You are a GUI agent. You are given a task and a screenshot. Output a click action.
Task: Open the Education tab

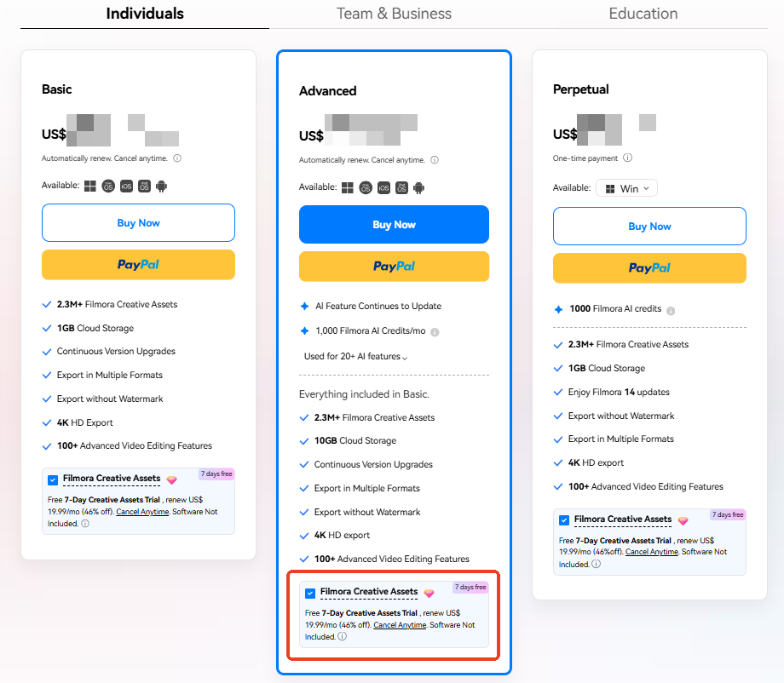pos(643,14)
